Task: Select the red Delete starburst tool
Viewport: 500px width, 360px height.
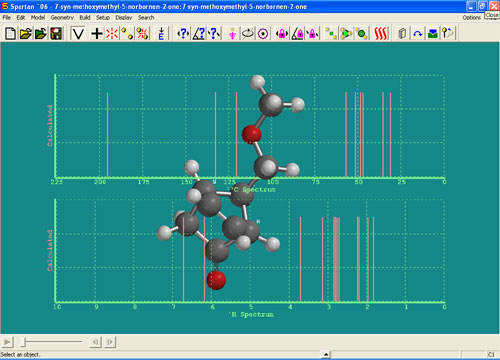Action: (112, 34)
